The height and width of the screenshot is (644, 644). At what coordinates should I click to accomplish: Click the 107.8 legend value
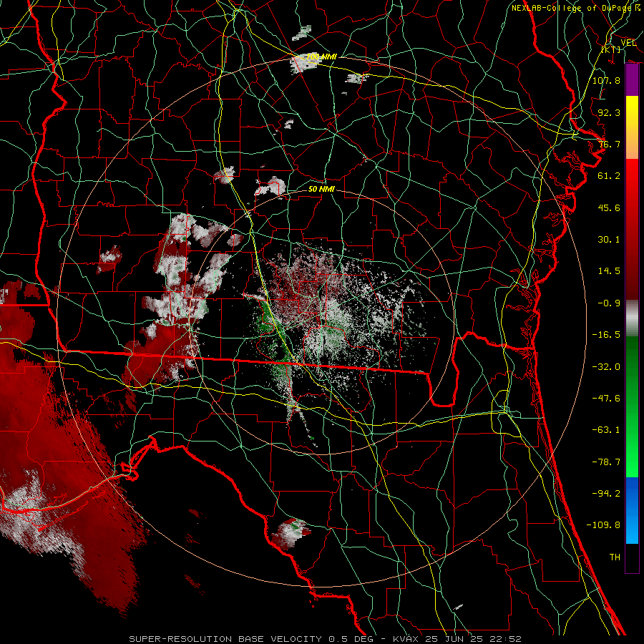pos(606,80)
